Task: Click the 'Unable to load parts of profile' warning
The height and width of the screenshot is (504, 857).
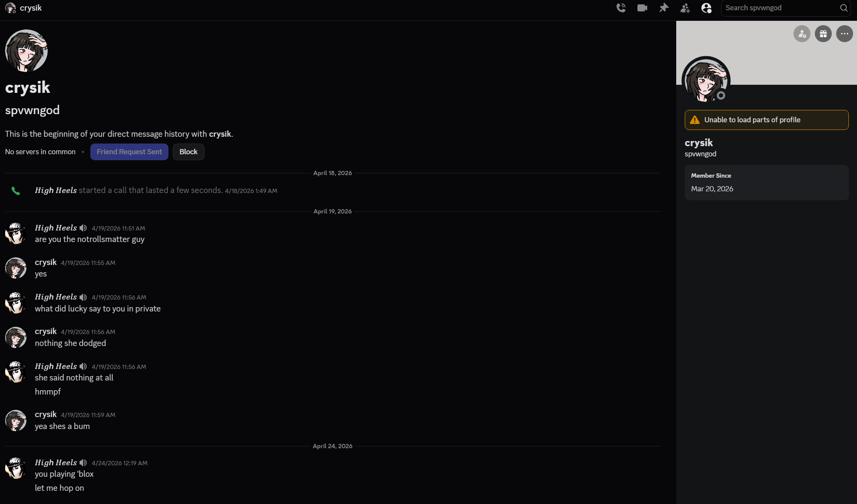Action: 767,120
